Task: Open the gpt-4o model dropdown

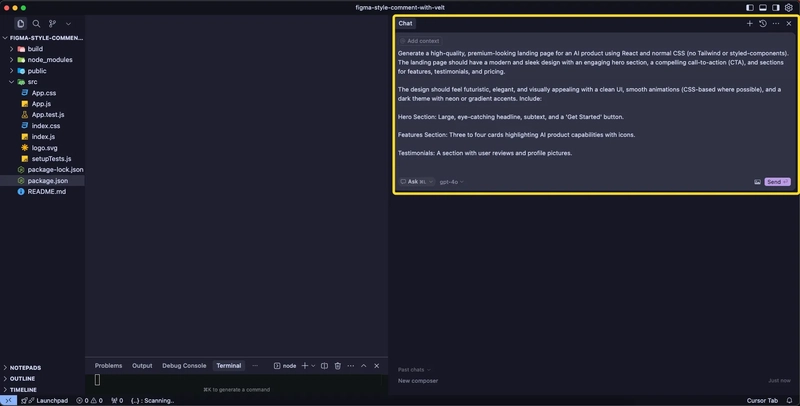Action: coord(452,182)
